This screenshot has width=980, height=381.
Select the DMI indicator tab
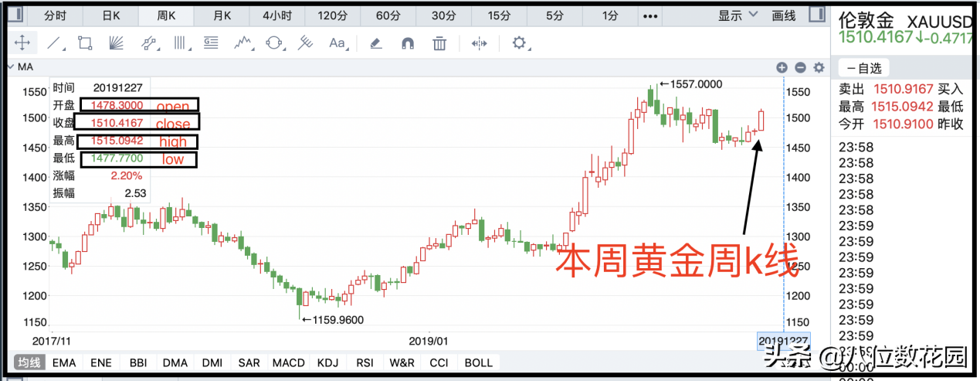[x=212, y=362]
